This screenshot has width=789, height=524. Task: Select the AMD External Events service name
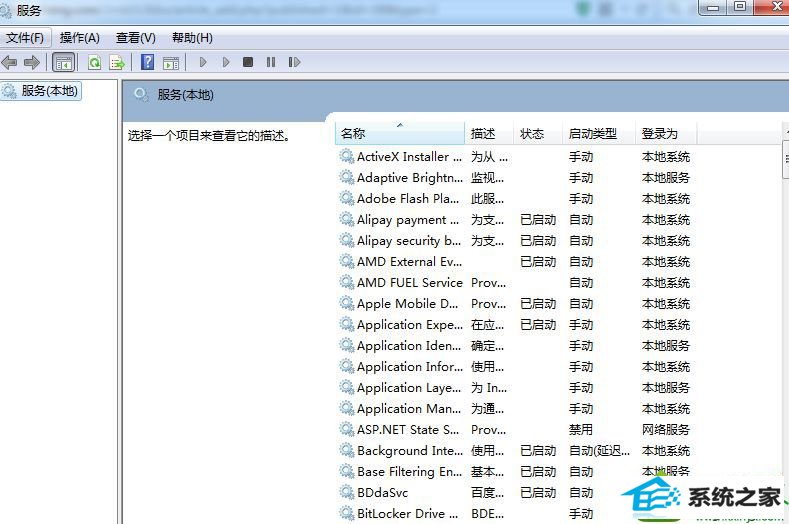point(409,262)
